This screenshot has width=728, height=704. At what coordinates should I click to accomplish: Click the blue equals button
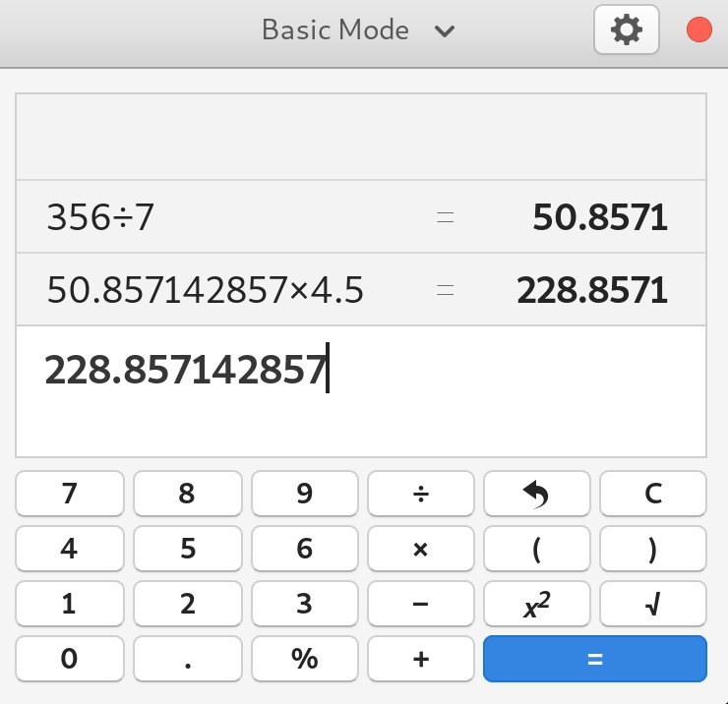tap(595, 659)
